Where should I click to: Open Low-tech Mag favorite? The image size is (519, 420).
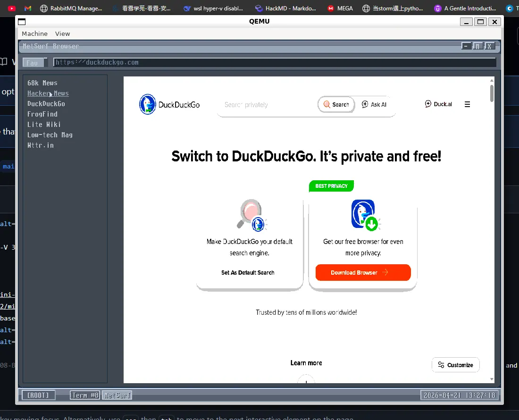pyautogui.click(x=50, y=134)
